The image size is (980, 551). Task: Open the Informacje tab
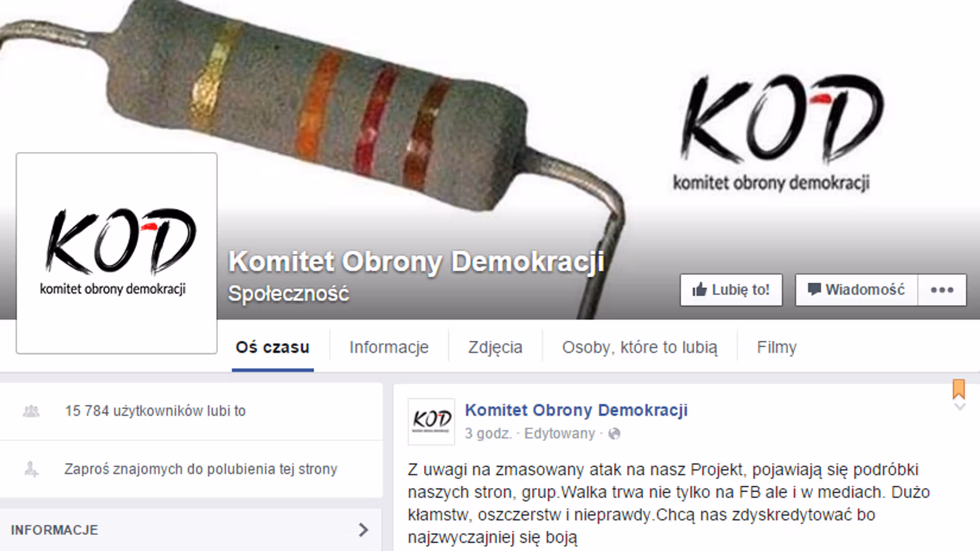click(x=389, y=347)
